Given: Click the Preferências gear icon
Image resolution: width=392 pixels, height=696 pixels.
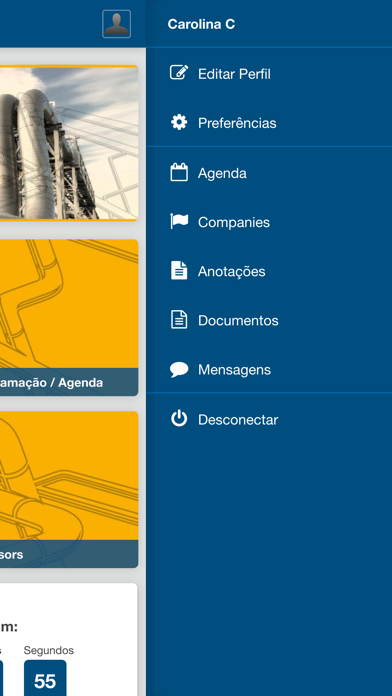Looking at the screenshot, I should 179,122.
